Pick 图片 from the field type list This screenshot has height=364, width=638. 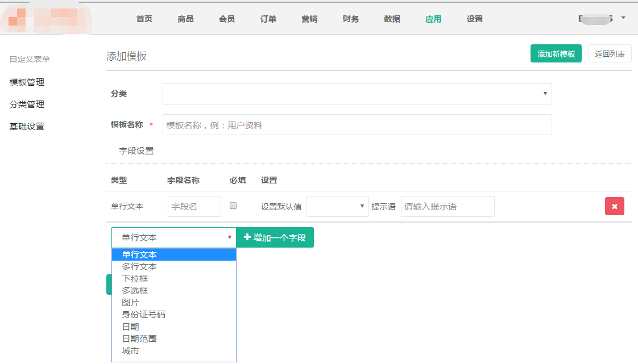pos(131,303)
